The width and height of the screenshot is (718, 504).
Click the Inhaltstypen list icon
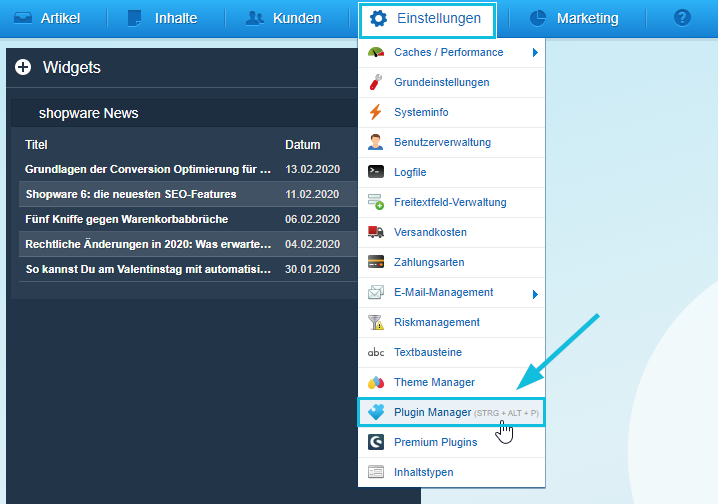(x=376, y=472)
